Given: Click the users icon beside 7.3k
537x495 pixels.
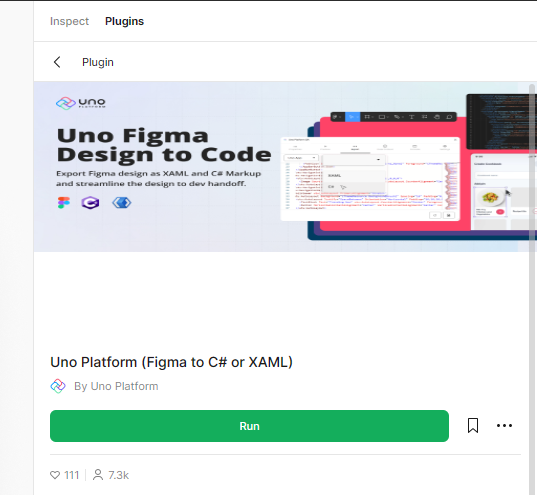Looking at the screenshot, I should tap(98, 475).
